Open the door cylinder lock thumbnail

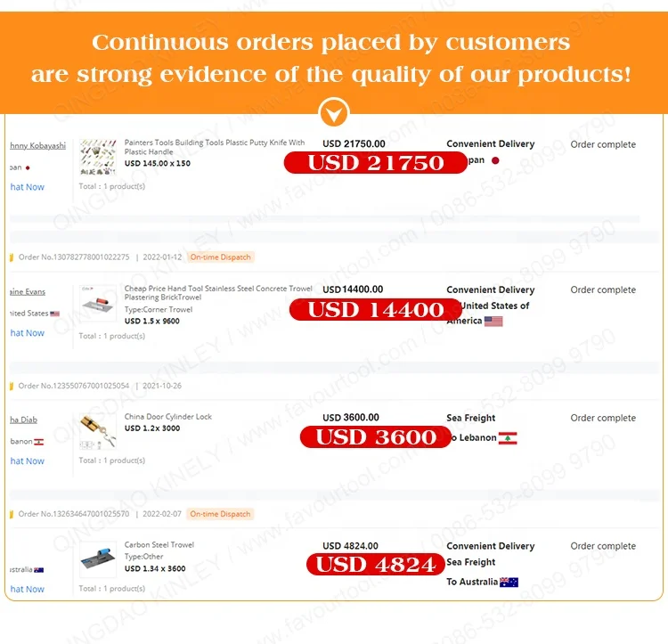click(x=98, y=431)
